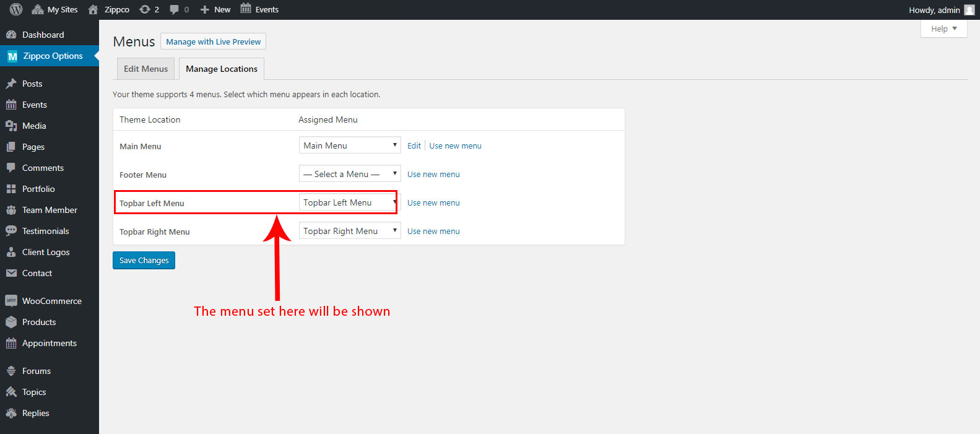This screenshot has width=980, height=434.
Task: Click the Media library icon
Action: [x=11, y=126]
